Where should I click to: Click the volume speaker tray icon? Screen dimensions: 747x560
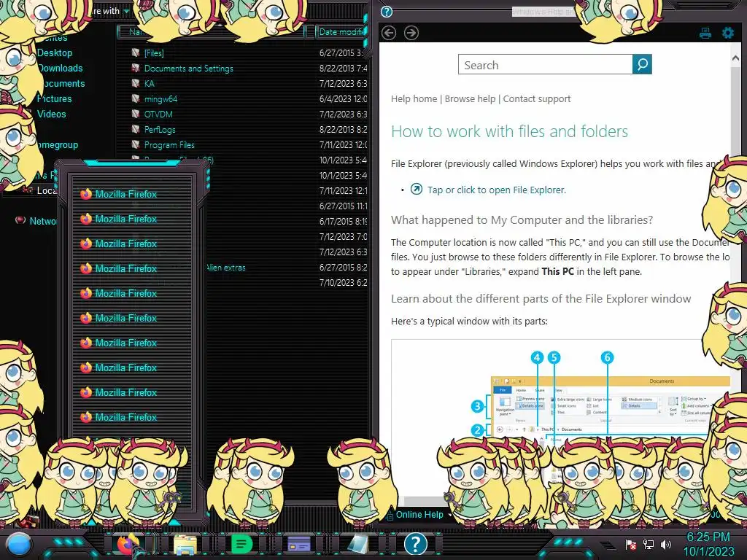(x=666, y=545)
